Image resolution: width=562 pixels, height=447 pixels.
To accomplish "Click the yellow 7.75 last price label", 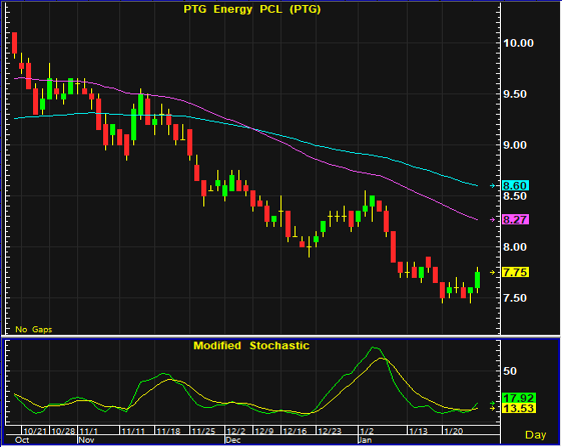I will 515,272.
